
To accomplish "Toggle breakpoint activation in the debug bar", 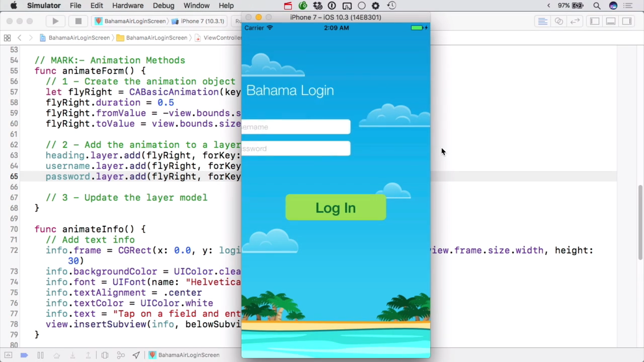I will point(24,355).
